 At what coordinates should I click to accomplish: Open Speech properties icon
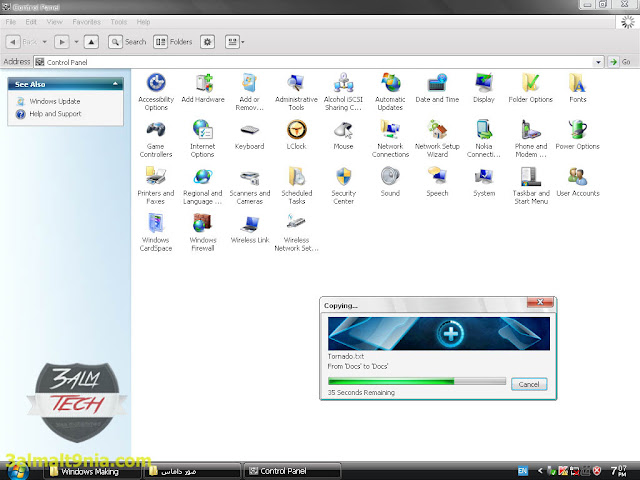coord(437,182)
